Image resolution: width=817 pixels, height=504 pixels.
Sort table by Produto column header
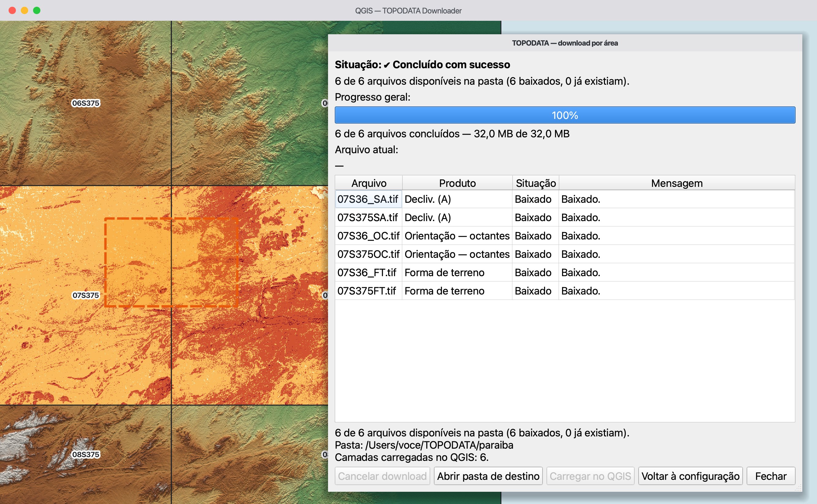click(x=457, y=183)
